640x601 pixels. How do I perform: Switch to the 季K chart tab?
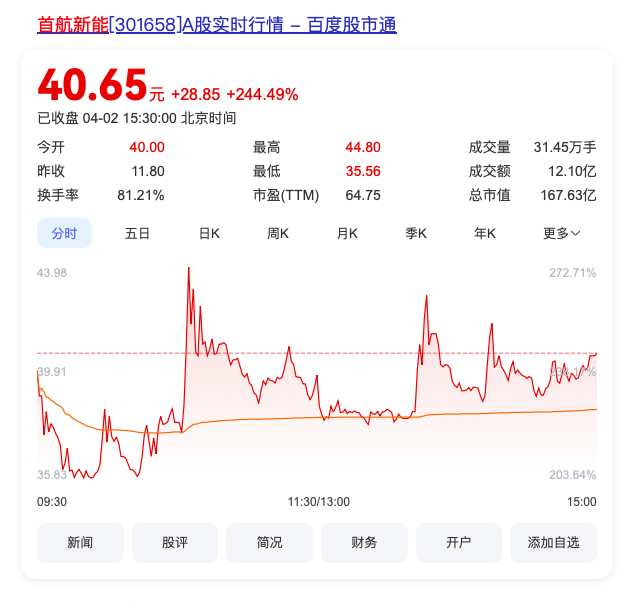[x=416, y=234]
